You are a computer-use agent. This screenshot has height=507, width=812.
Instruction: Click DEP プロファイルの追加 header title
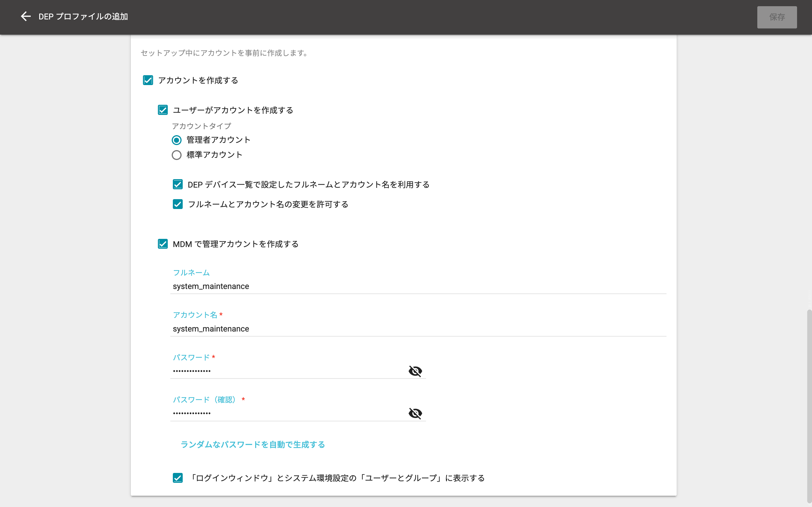(x=83, y=16)
